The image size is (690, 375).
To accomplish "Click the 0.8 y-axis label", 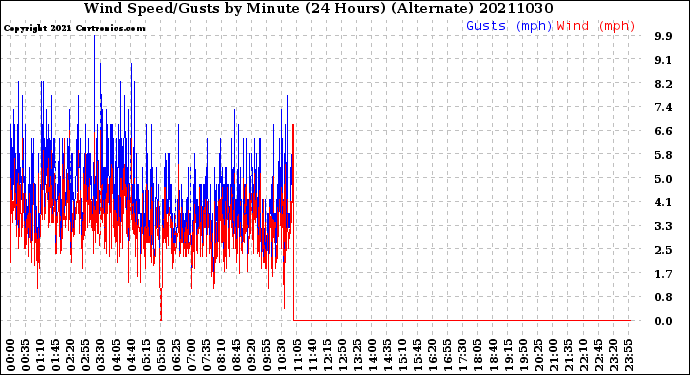I will pos(663,297).
